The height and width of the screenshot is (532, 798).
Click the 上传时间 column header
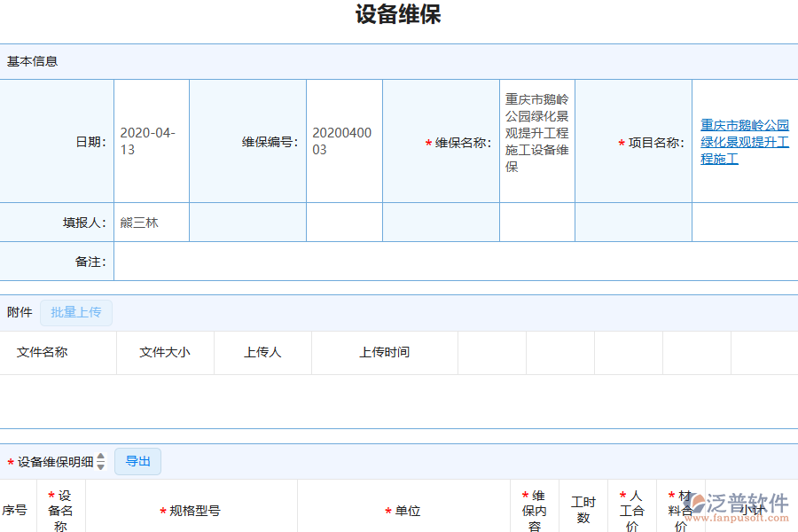[385, 352]
